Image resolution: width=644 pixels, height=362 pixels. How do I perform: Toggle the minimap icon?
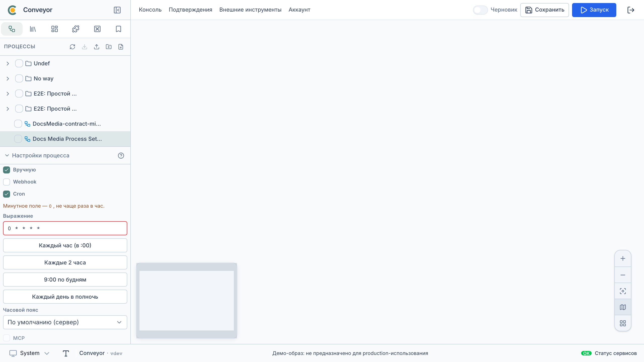623,307
